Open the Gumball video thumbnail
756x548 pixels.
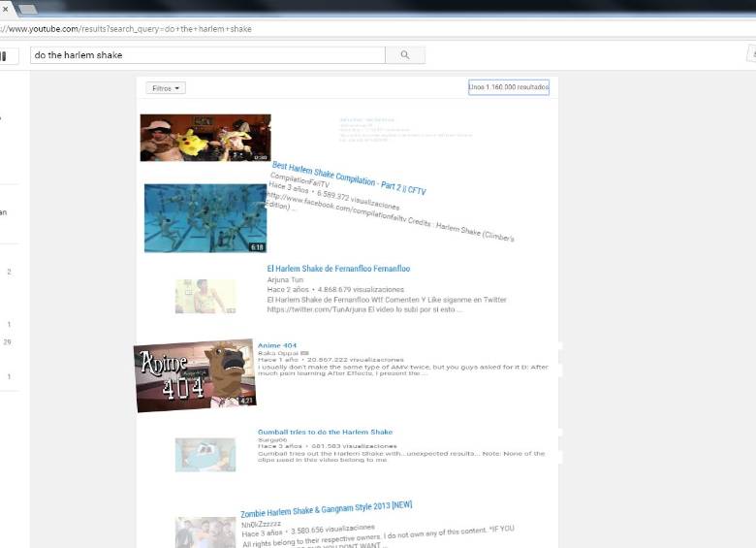tap(205, 455)
